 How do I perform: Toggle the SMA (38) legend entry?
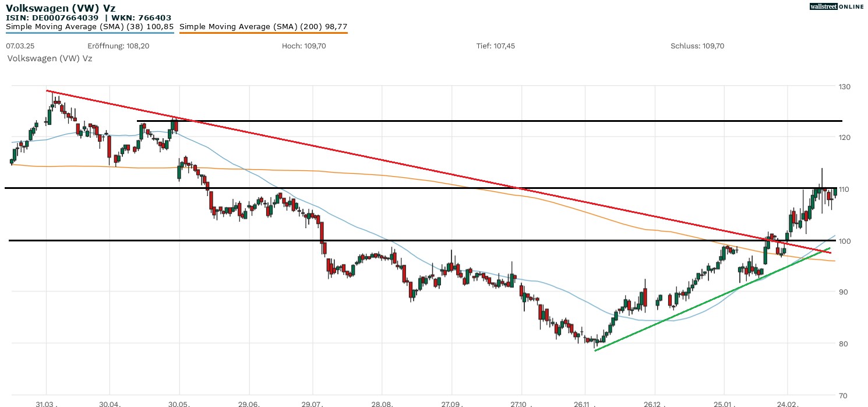[90, 27]
